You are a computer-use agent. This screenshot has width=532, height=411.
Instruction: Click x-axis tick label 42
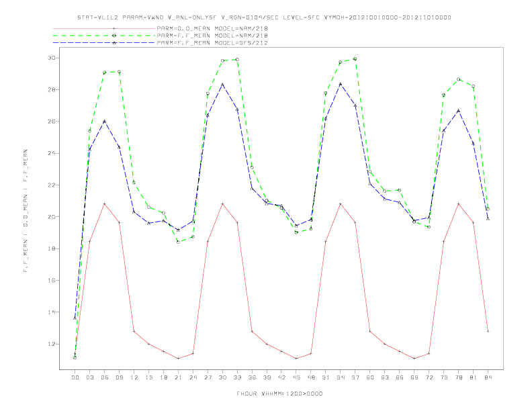pos(281,377)
